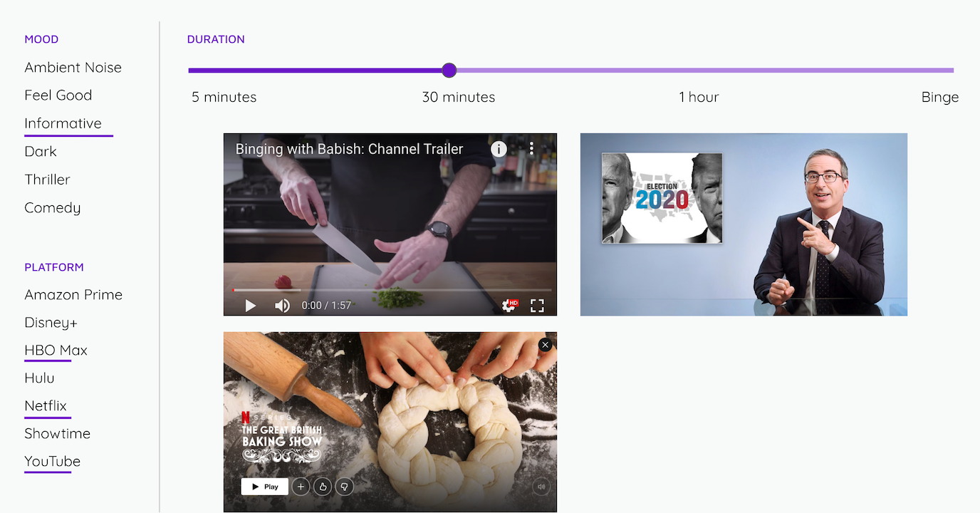Open the John Oliver Election 2020 video

coord(744,224)
